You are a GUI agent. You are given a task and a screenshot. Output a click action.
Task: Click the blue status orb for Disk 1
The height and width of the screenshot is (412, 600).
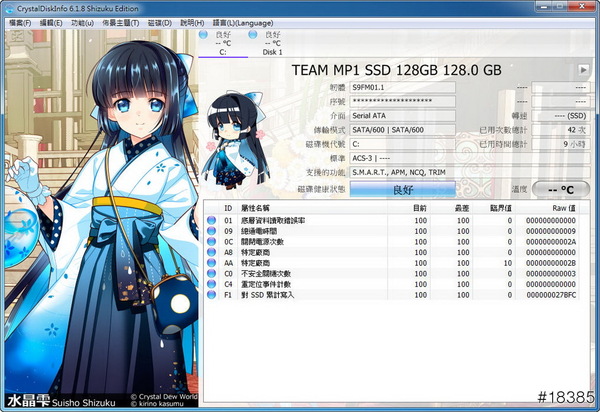coord(254,35)
